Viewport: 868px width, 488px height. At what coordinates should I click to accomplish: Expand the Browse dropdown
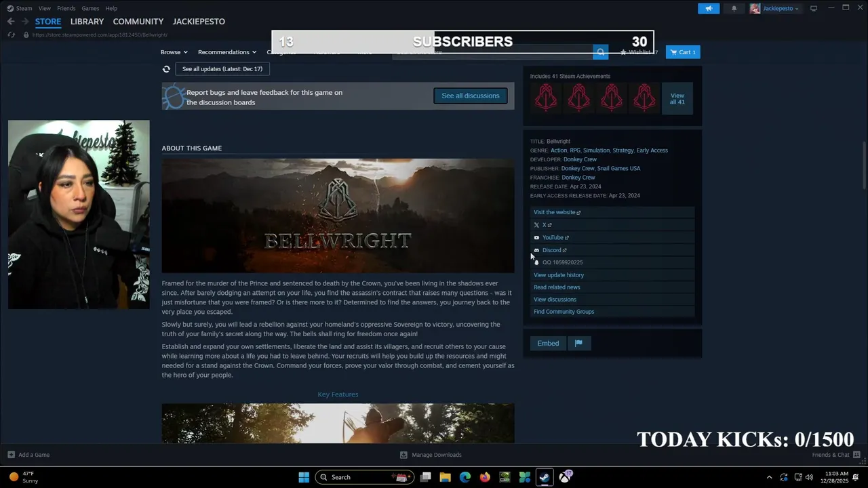(x=174, y=52)
